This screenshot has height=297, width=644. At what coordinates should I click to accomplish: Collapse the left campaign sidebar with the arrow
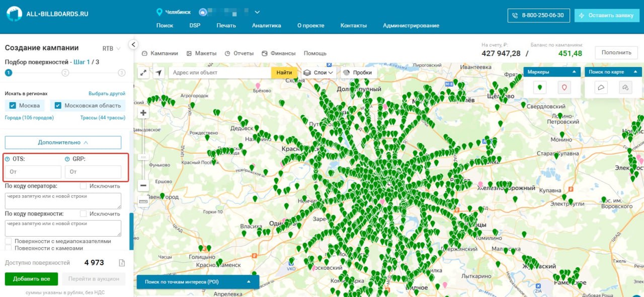[133, 44]
